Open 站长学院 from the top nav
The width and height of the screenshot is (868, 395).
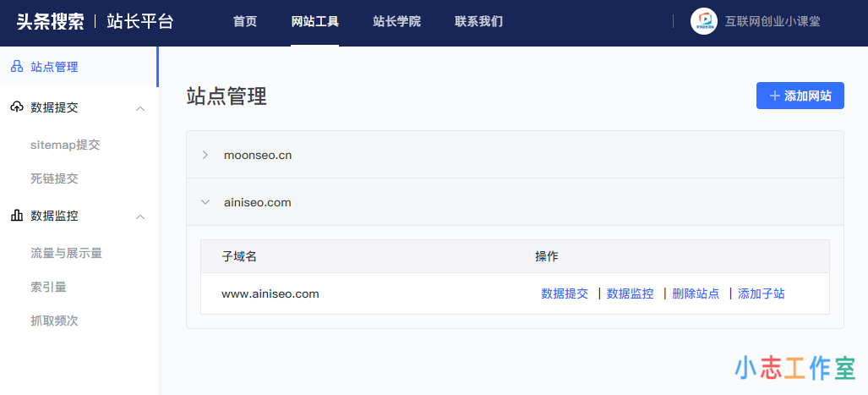click(397, 22)
